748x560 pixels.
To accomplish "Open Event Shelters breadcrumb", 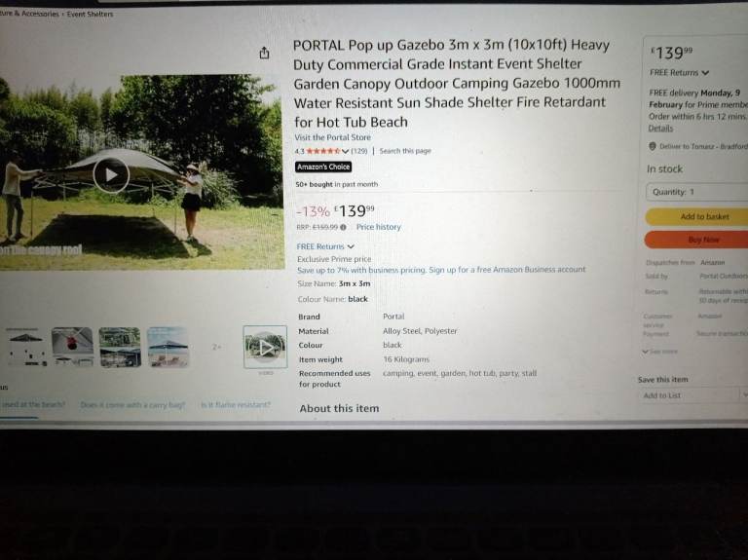I will [x=91, y=14].
